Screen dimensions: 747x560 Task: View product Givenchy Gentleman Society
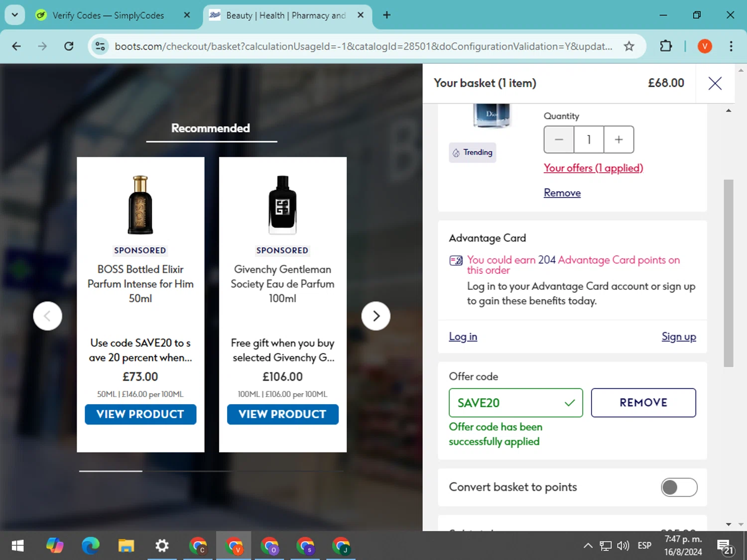(x=282, y=414)
